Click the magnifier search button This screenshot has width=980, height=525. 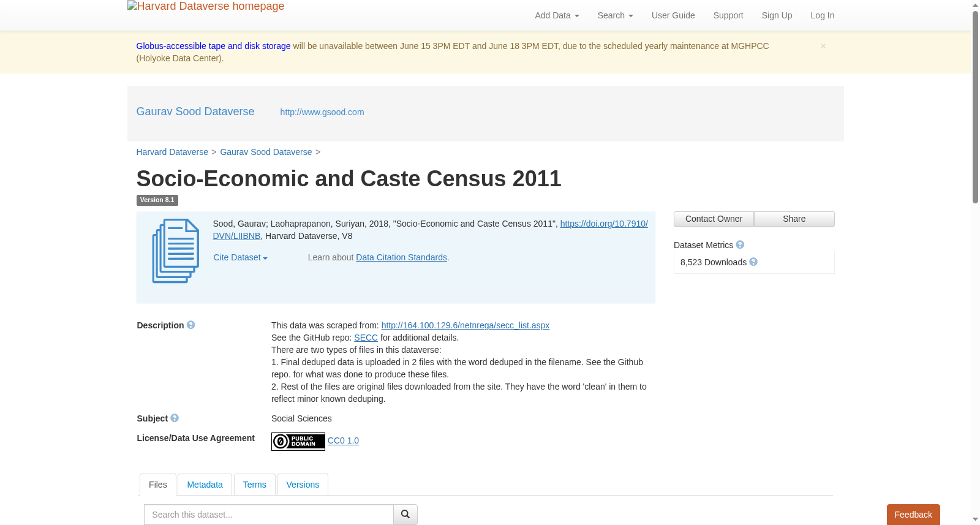pos(405,515)
